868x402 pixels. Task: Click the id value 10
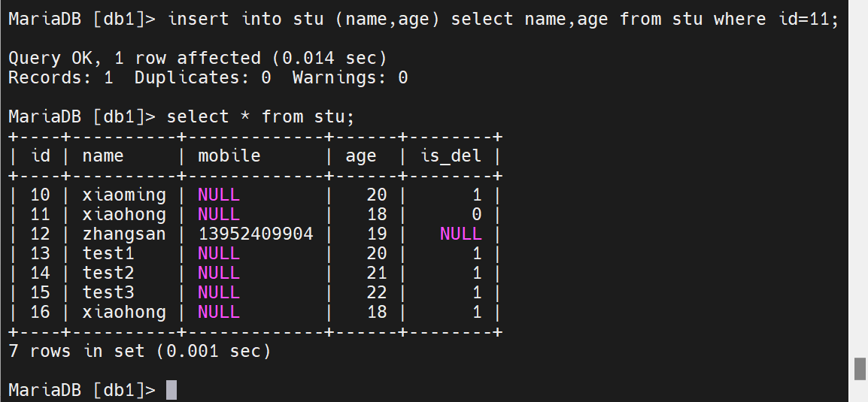coord(41,195)
